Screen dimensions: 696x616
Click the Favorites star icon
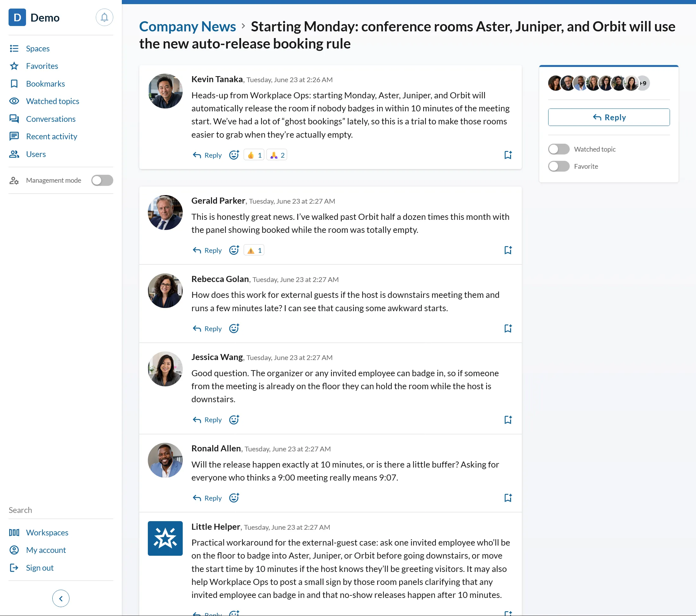pyautogui.click(x=14, y=66)
